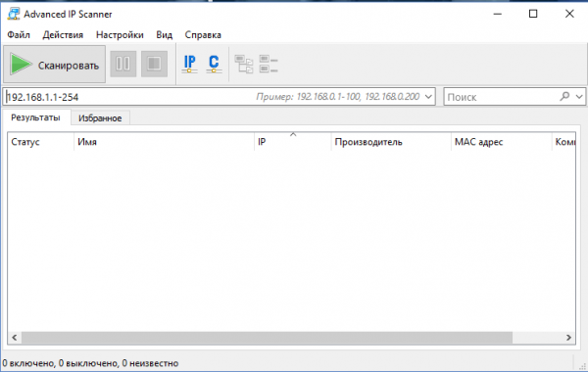Image resolution: width=588 pixels, height=372 pixels.
Task: Click the IP range input field
Action: [x=219, y=97]
